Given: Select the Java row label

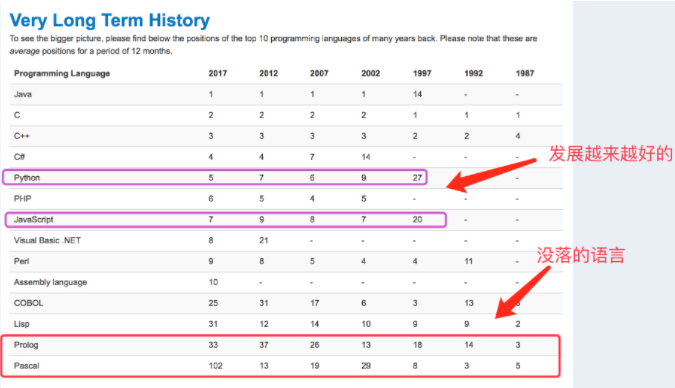Looking at the screenshot, I should (23, 94).
